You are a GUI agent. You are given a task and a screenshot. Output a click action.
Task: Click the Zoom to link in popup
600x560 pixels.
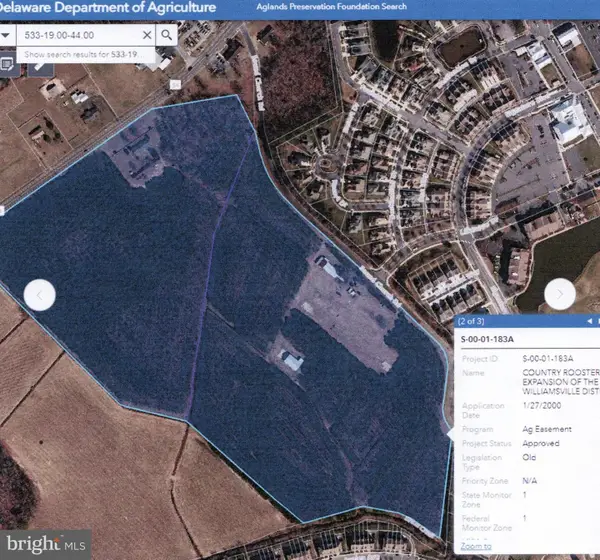(475, 546)
